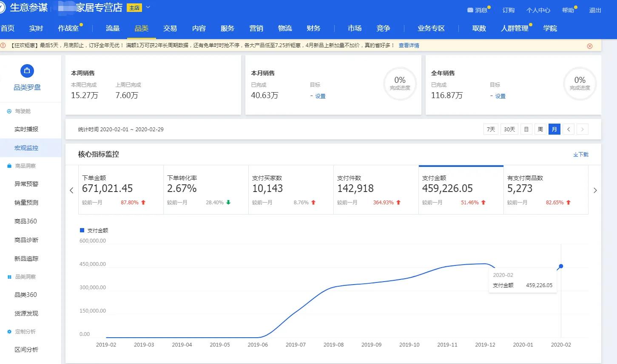Expand the 主店 store switcher dropdown
The height and width of the screenshot is (364, 617).
[x=148, y=7]
